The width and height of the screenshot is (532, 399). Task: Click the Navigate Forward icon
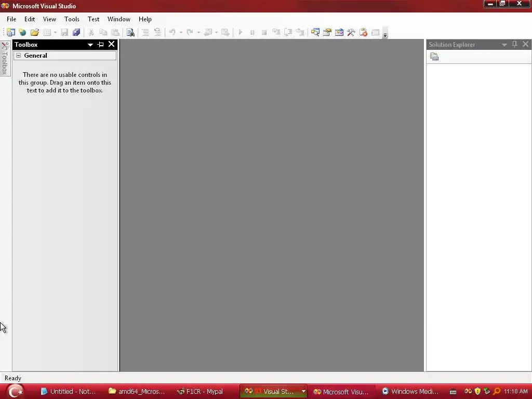click(x=225, y=32)
